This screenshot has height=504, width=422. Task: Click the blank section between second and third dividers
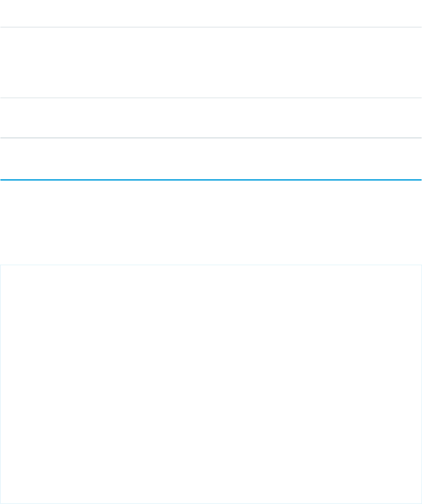click(211, 118)
